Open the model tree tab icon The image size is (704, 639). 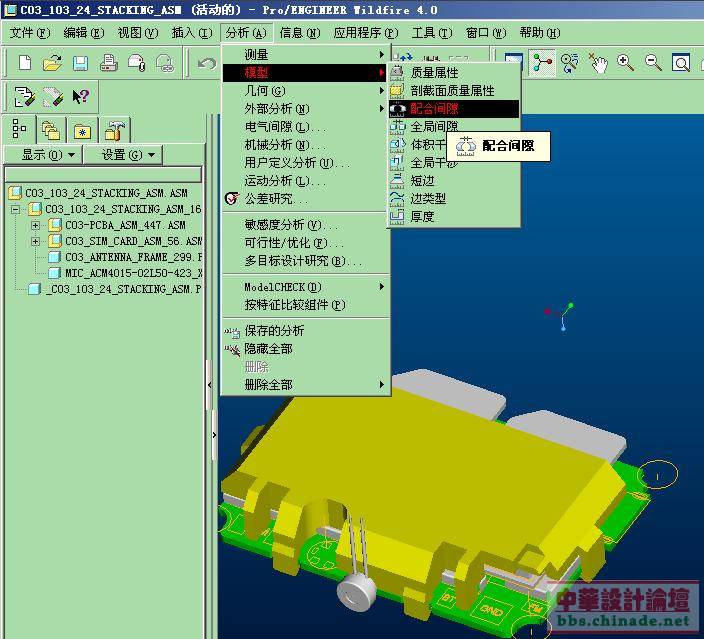tap(19, 129)
